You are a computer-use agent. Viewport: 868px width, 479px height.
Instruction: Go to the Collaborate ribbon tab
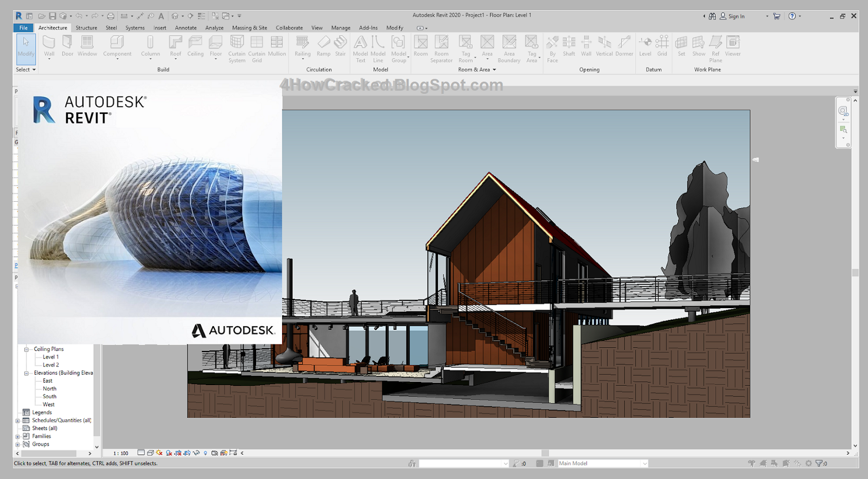(x=289, y=28)
